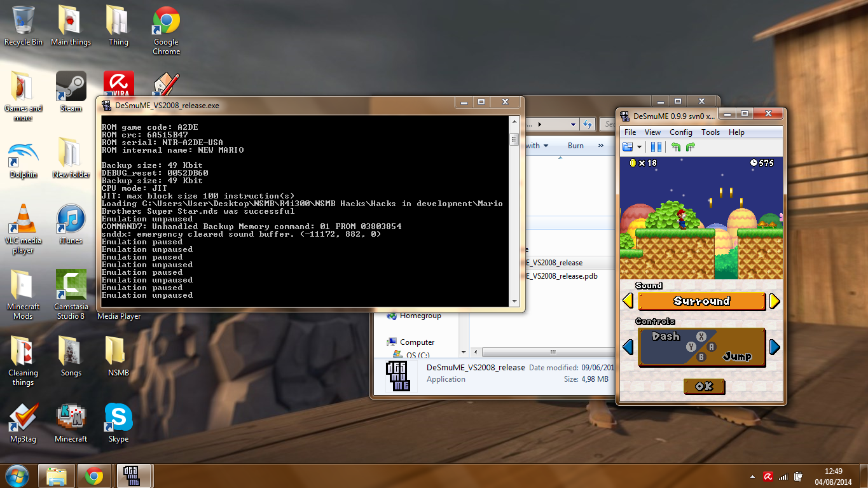Viewport: 868px width, 488px height.
Task: Select the Minecraft Mods folder
Action: (23, 295)
